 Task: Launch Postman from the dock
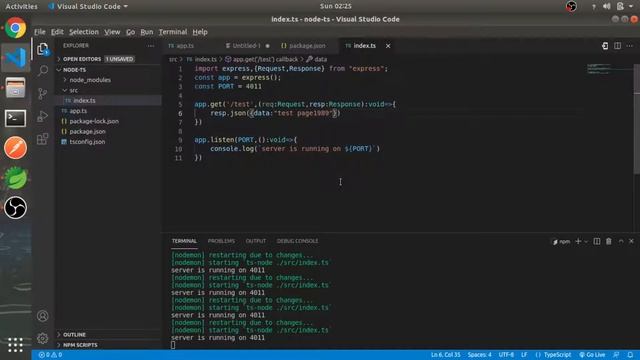[x=16, y=148]
